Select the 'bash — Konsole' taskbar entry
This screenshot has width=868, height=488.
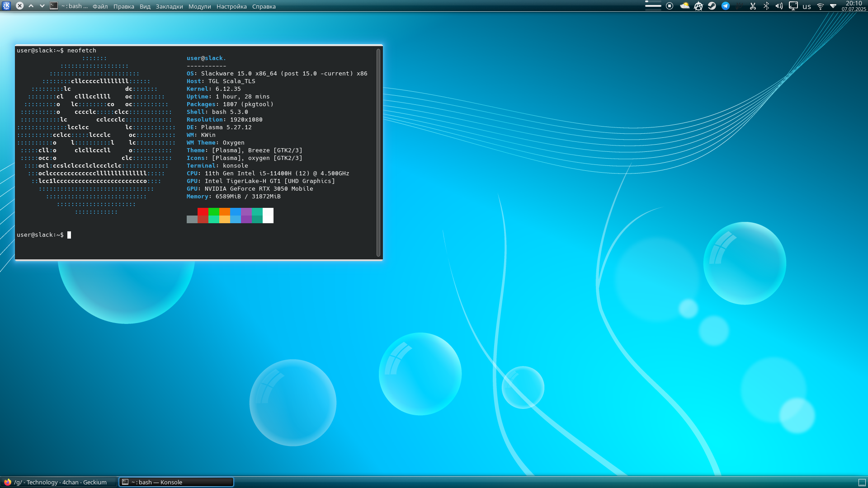pos(176,482)
